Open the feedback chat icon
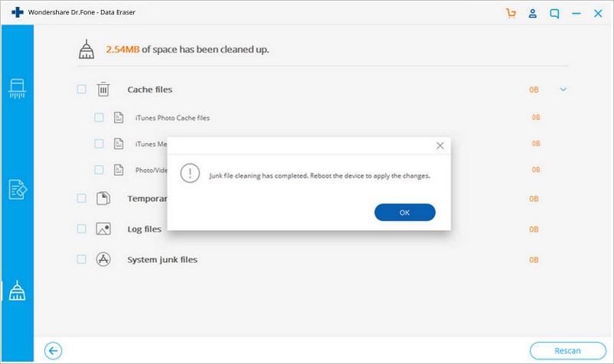This screenshot has width=614, height=364. tap(554, 14)
